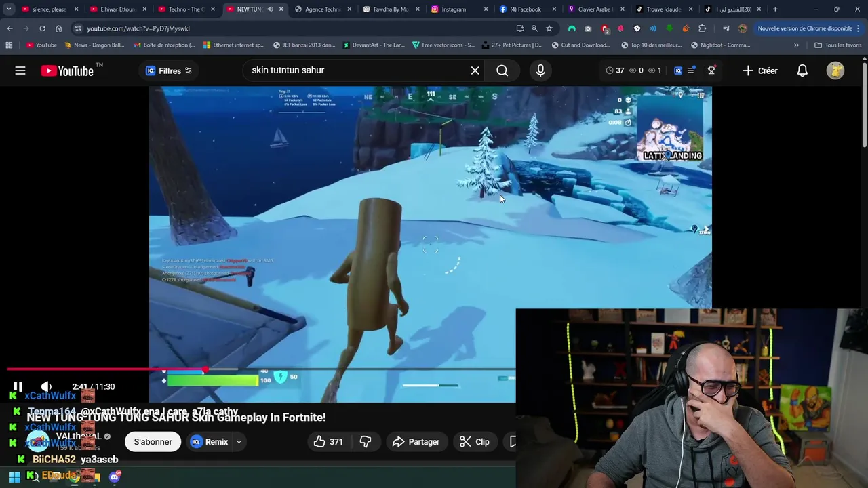Viewport: 868px width, 488px height.
Task: Start voice search with the microphone
Action: [540, 70]
